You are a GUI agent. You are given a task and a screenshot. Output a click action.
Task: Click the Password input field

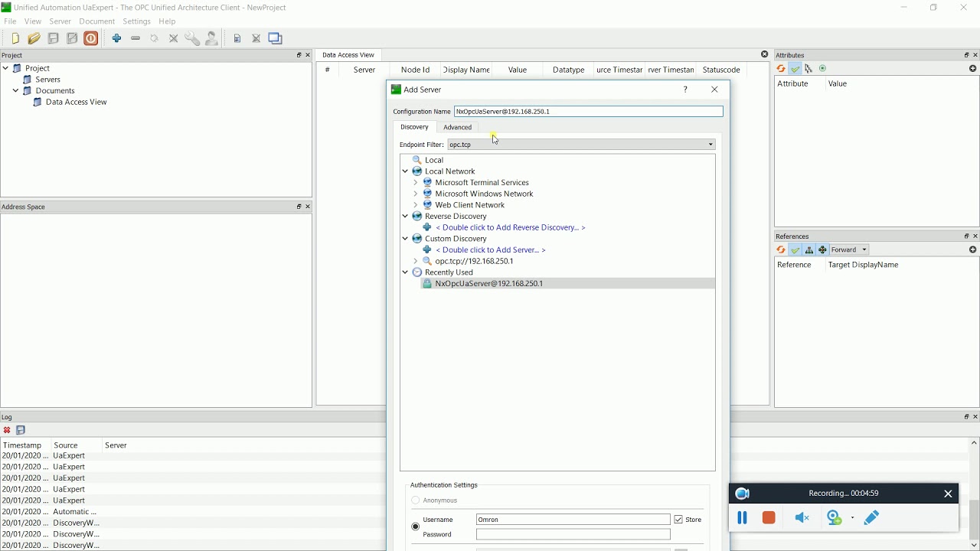(573, 535)
